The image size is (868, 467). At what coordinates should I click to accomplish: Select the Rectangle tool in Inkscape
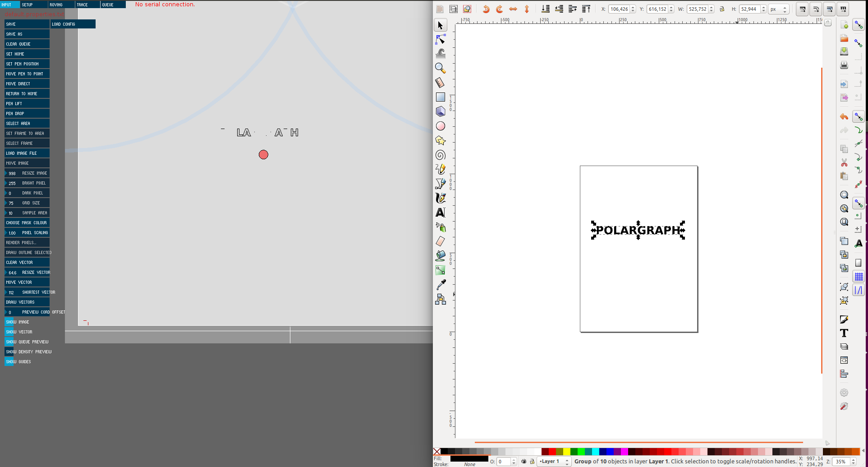click(441, 97)
